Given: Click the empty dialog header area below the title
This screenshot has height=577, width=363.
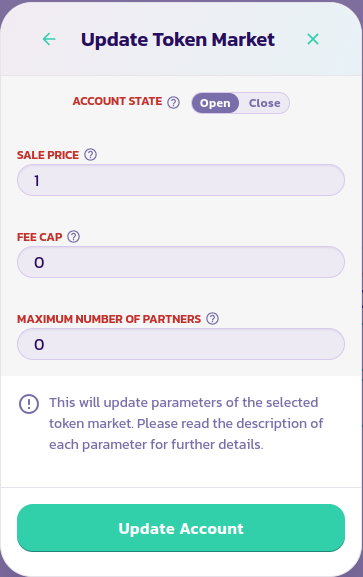Looking at the screenshot, I should pos(181,64).
